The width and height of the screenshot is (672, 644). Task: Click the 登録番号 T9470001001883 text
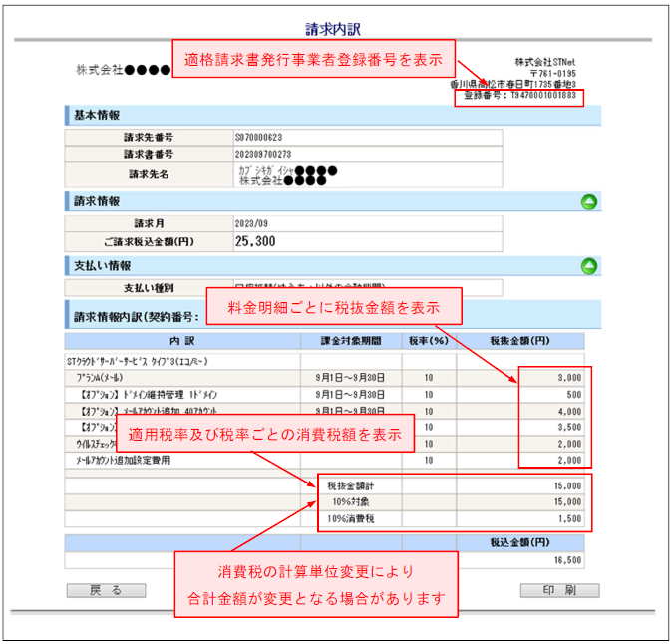pyautogui.click(x=519, y=95)
